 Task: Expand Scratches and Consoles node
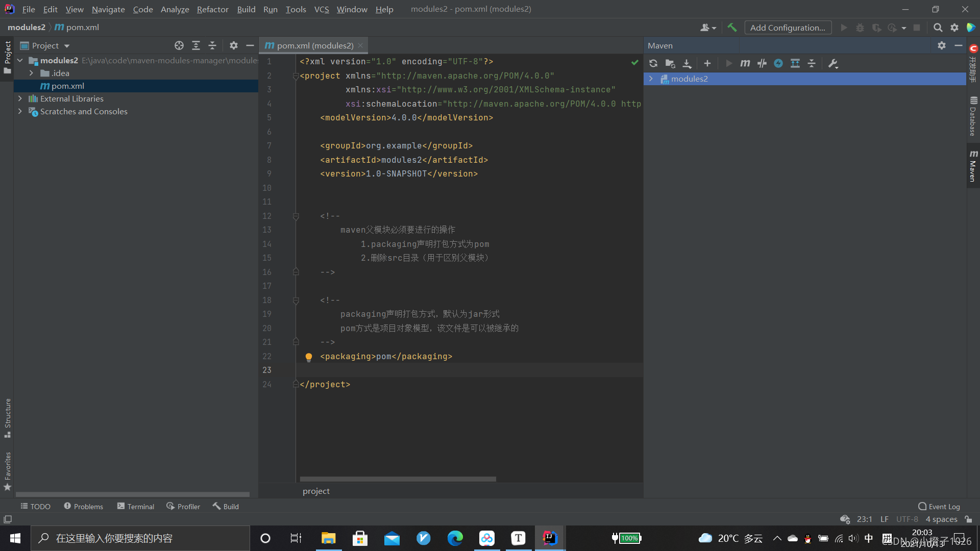[x=20, y=111]
